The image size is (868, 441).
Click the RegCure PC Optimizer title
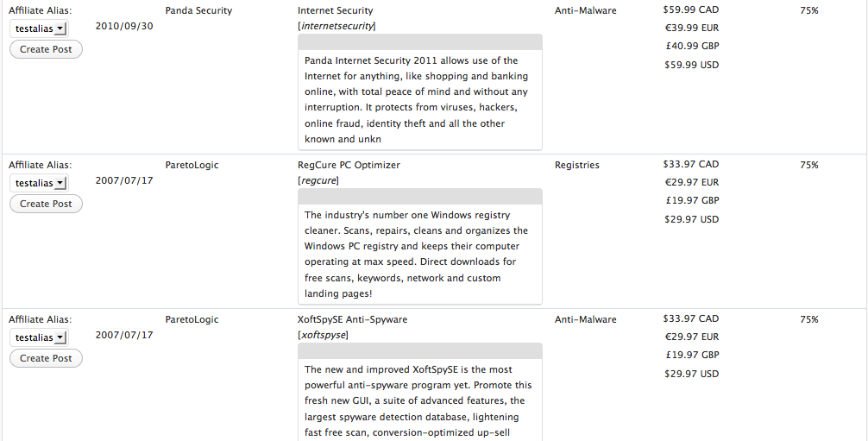tap(349, 165)
